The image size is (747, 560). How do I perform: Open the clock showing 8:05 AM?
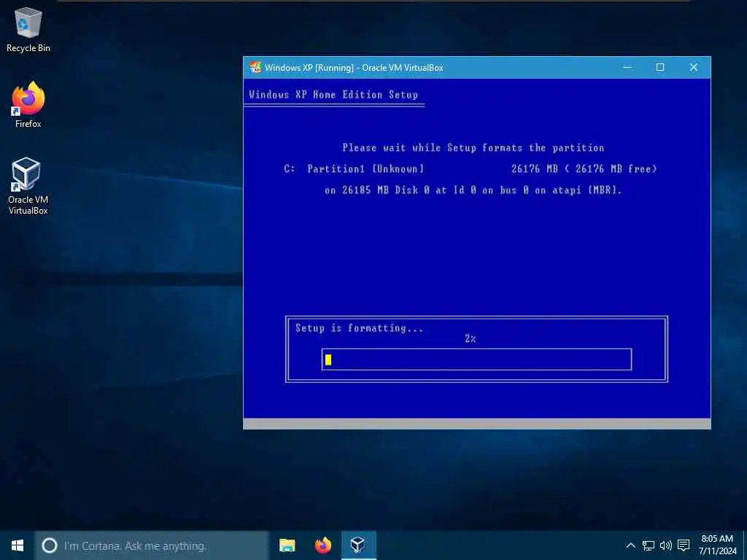click(x=718, y=545)
